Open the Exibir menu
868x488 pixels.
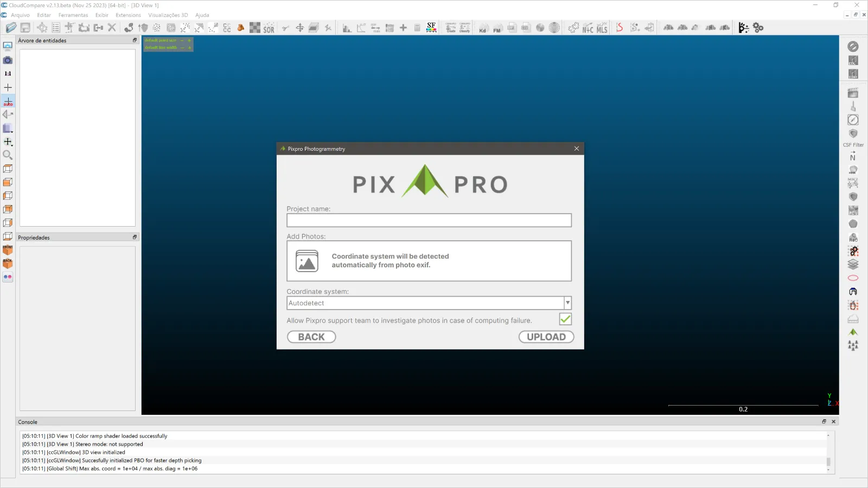click(102, 15)
